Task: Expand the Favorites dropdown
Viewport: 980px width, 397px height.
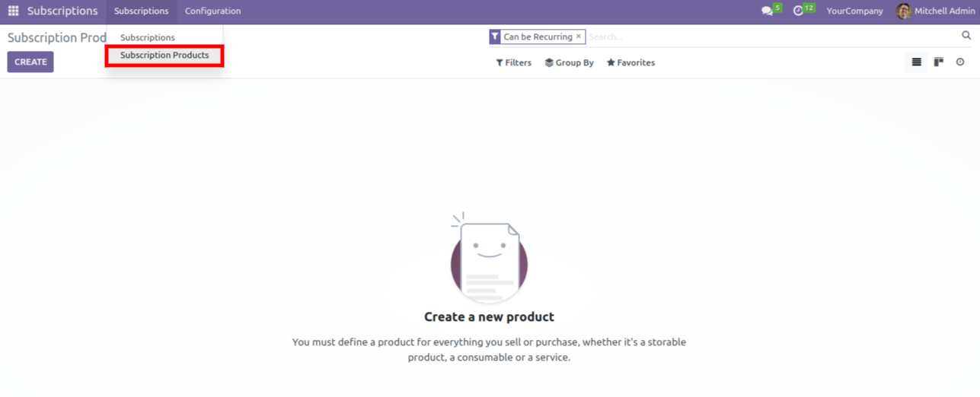Action: point(630,63)
